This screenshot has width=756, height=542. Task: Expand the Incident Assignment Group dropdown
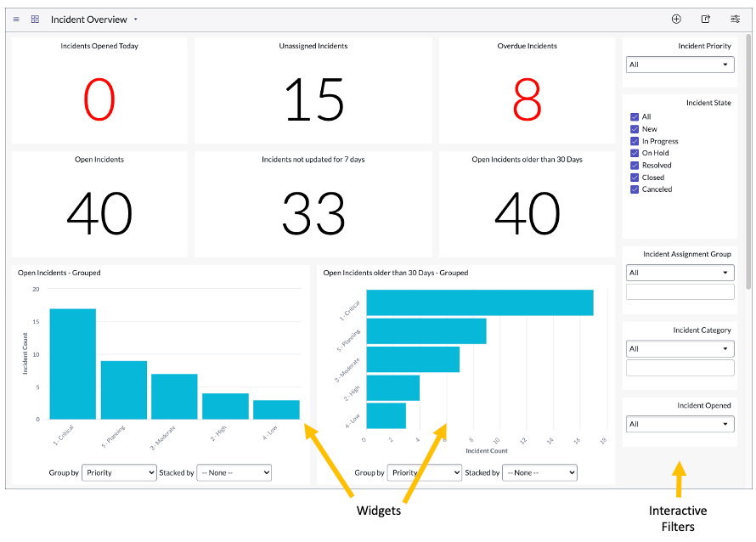[x=680, y=272]
